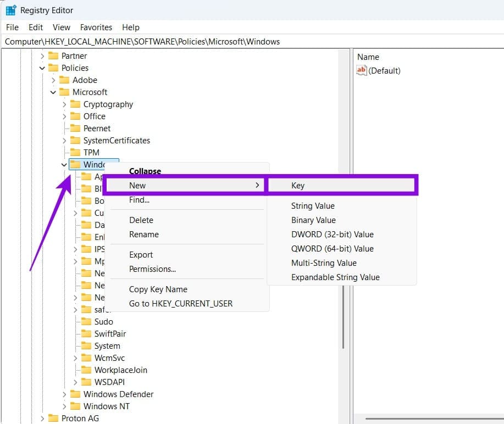Expand the Office key

64,116
